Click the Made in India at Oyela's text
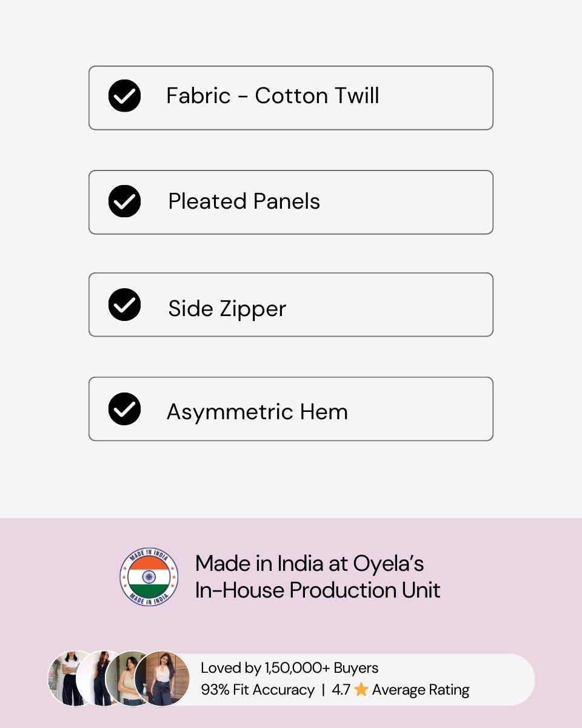Screen dimensions: 582x728 click(x=309, y=564)
